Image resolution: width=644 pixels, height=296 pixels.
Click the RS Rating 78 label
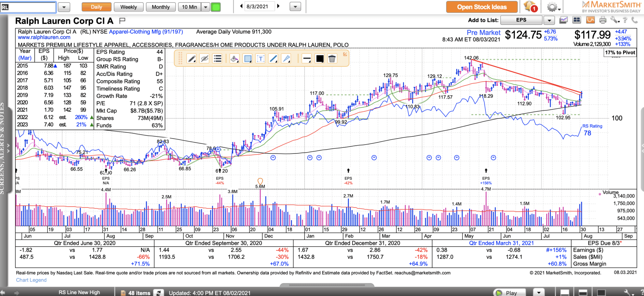[592, 130]
